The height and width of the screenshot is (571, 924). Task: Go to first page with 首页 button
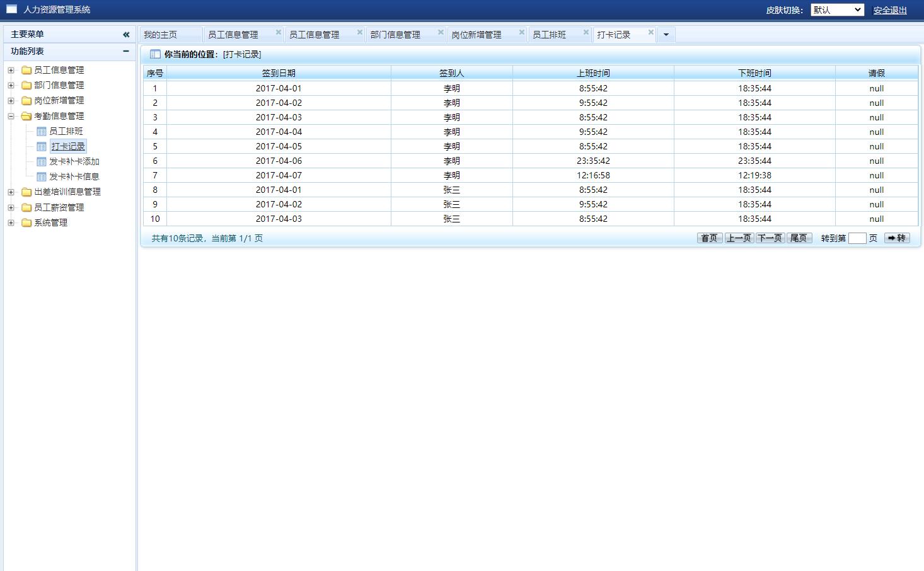[710, 238]
